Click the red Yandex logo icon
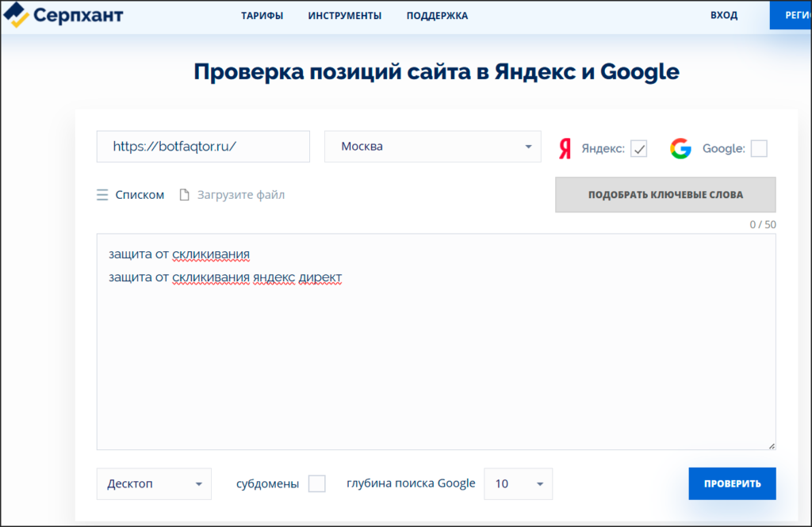This screenshot has width=812, height=527. [565, 148]
